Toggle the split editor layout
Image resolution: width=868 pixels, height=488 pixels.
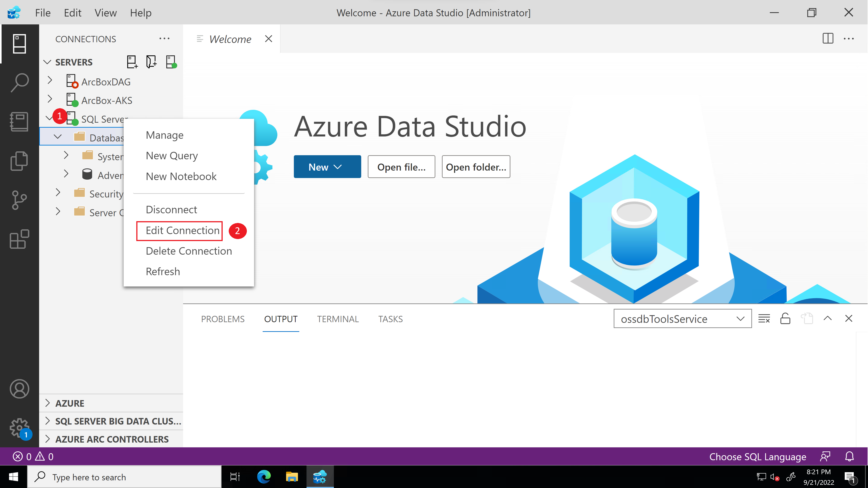click(828, 38)
